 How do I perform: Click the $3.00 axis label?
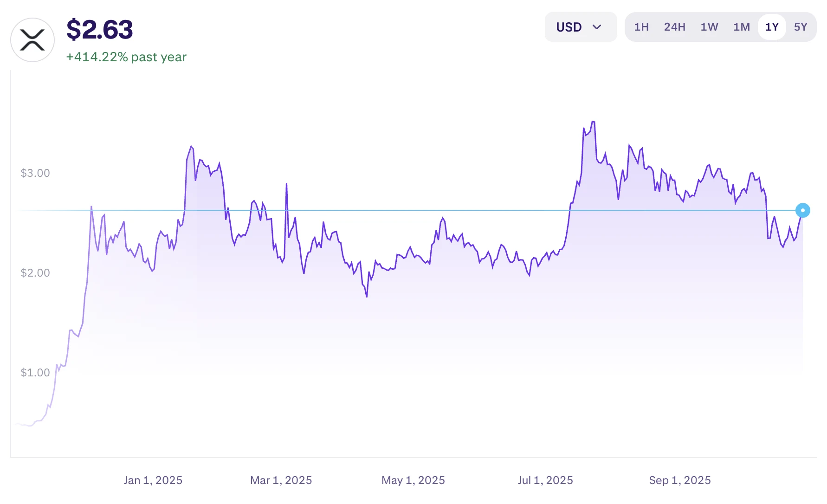tap(35, 173)
